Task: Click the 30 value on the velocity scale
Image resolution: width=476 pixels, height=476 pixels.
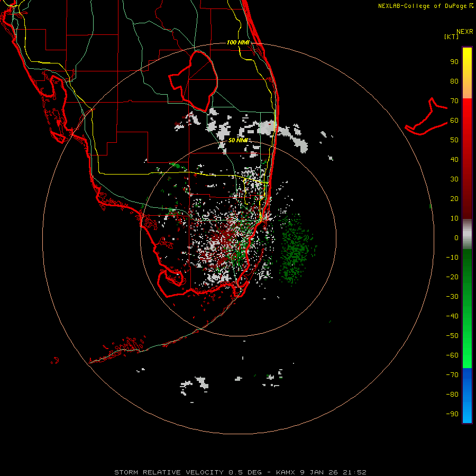Action: (x=454, y=179)
